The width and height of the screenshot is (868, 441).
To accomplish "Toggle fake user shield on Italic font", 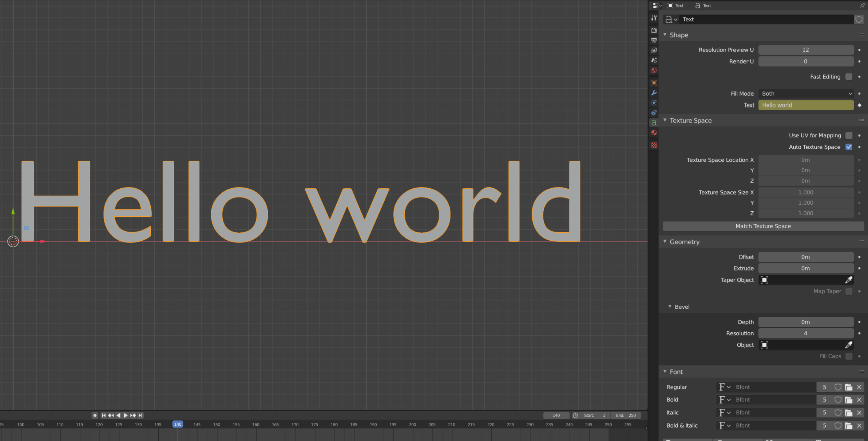I will pos(838,413).
